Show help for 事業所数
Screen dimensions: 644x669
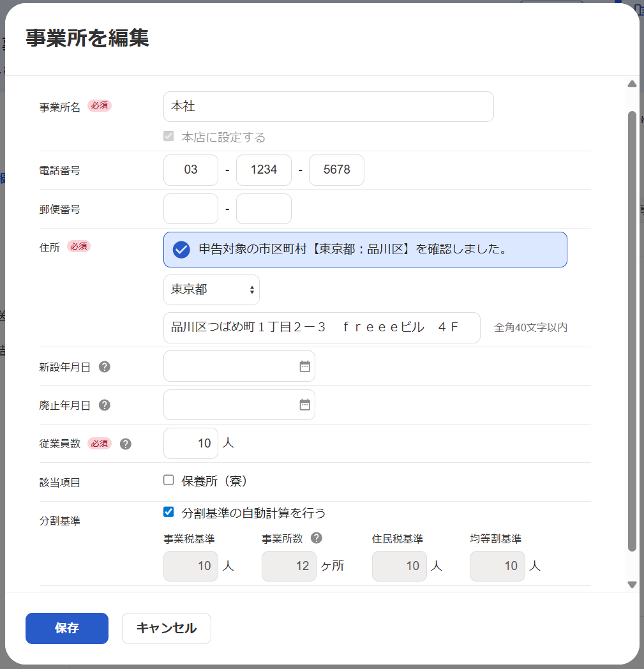pos(317,538)
